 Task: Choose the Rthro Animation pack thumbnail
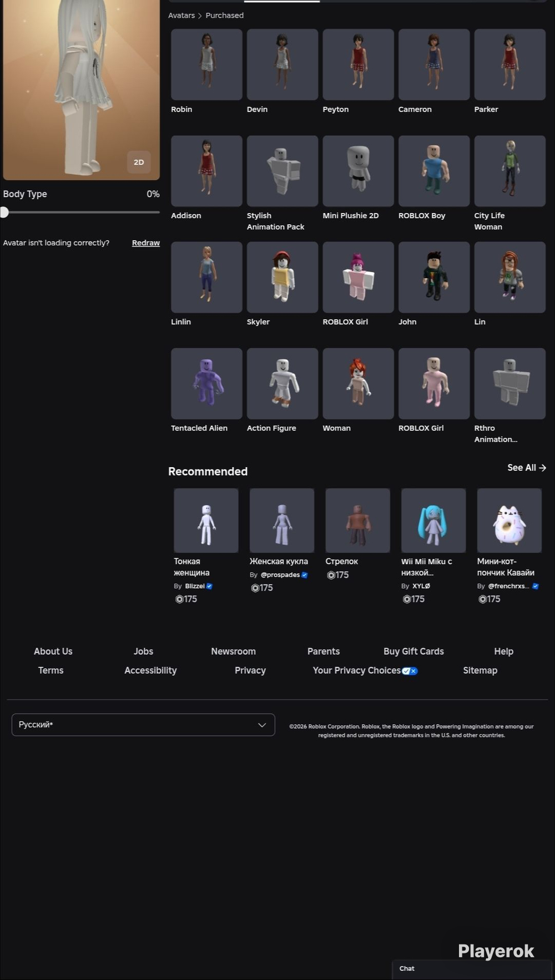pos(509,383)
